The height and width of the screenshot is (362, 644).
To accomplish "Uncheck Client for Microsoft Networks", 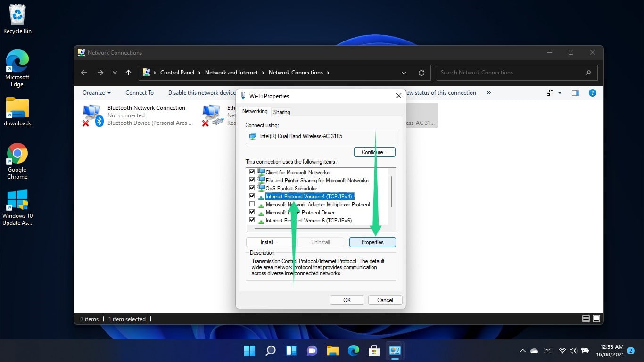I will click(x=252, y=172).
